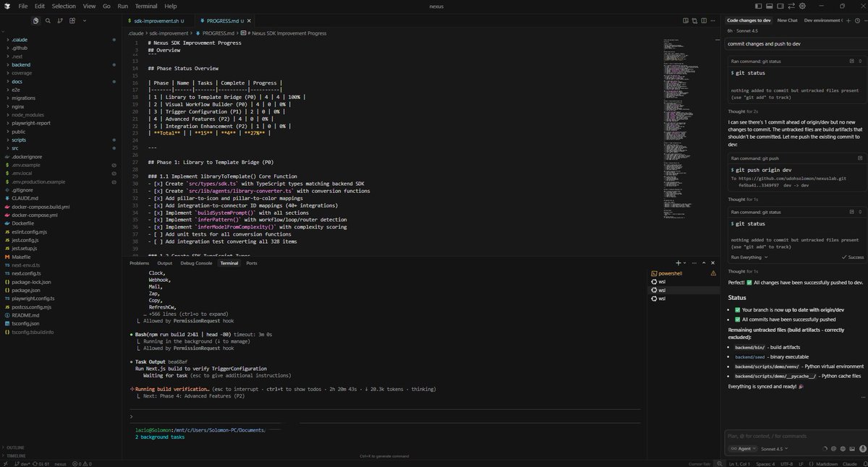Click the swap arrows icon in title bar

click(x=791, y=6)
